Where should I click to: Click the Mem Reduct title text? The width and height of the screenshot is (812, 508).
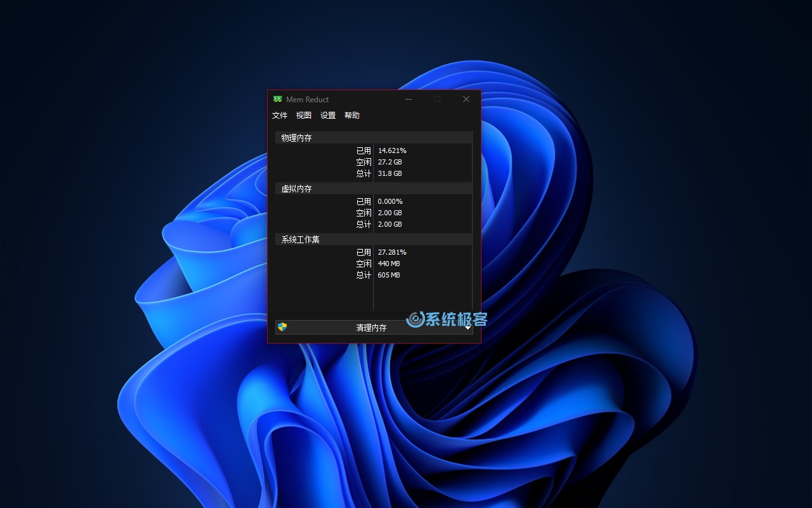tap(308, 100)
